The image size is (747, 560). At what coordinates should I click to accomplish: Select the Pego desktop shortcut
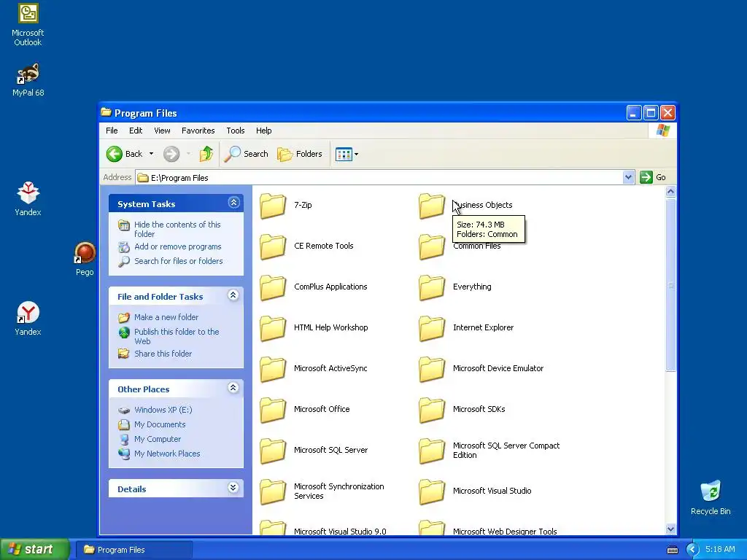(85, 259)
